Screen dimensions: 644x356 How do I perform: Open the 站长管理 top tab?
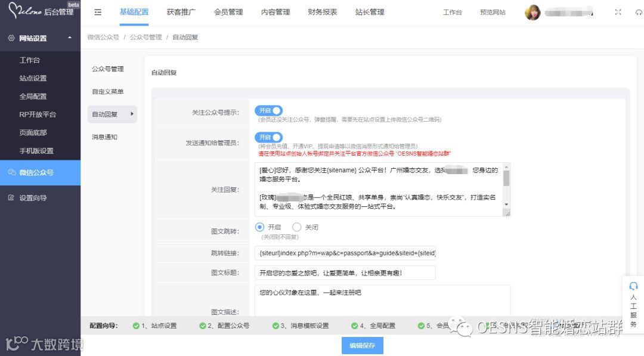pyautogui.click(x=370, y=13)
